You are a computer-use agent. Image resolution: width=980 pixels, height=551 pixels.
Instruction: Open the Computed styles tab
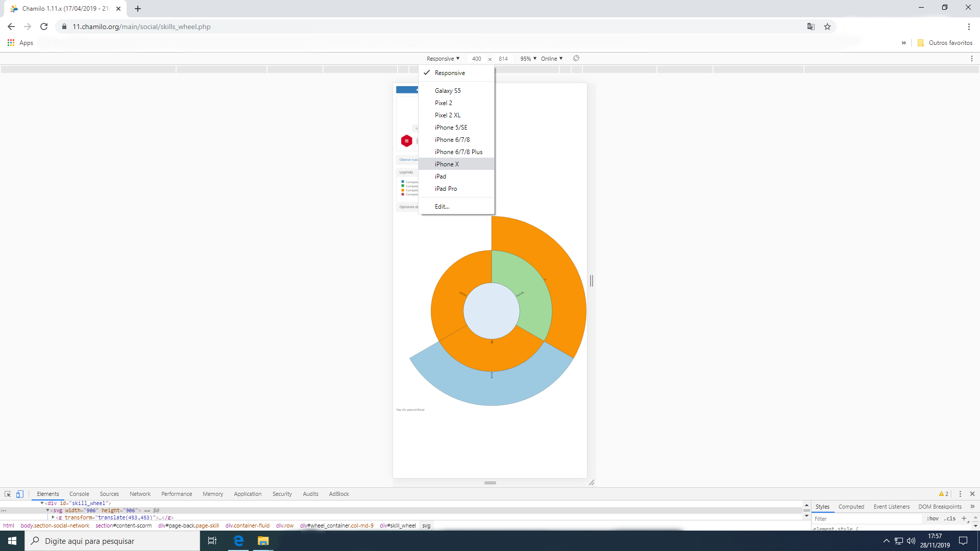coord(851,507)
